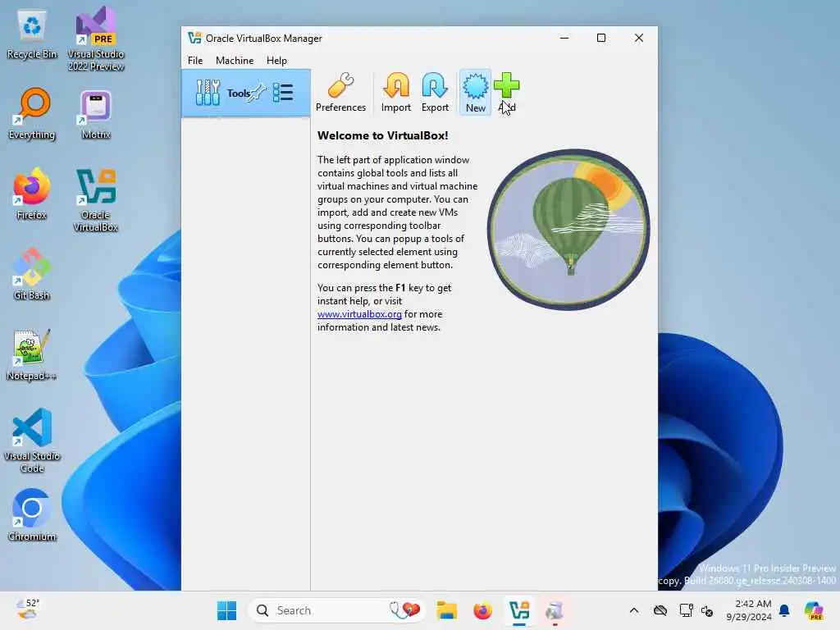Image resolution: width=840 pixels, height=630 pixels.
Task: Open the Tools list menu icon
Action: pyautogui.click(x=283, y=93)
